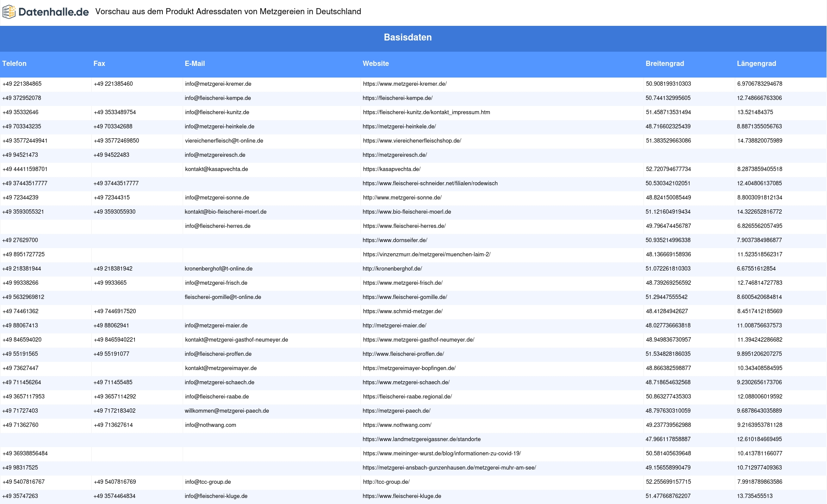Select longitude value 13.521484375

click(755, 112)
